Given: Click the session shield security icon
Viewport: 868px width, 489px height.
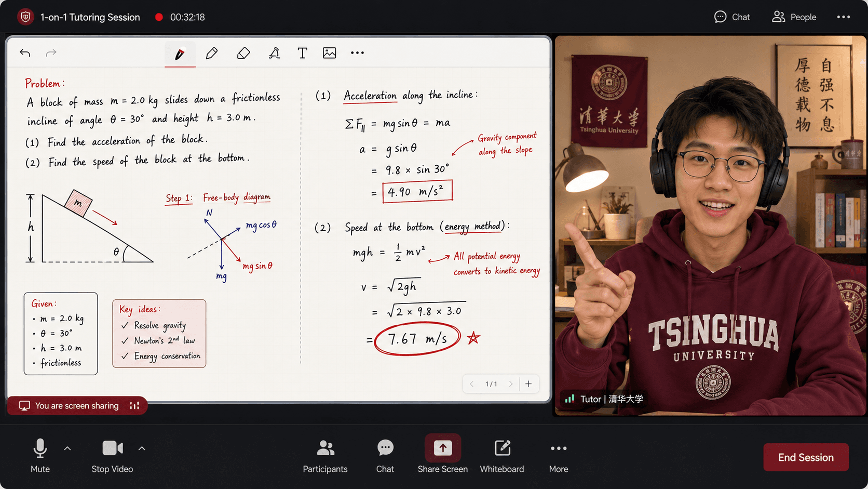Looking at the screenshot, I should tap(25, 17).
